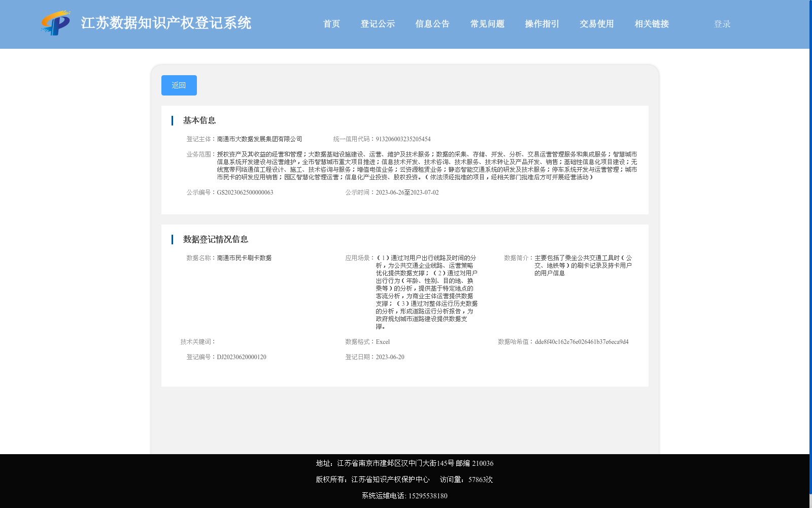Select hash value dde8f40c162e76e026461b37e6eca9d4

[x=582, y=342]
